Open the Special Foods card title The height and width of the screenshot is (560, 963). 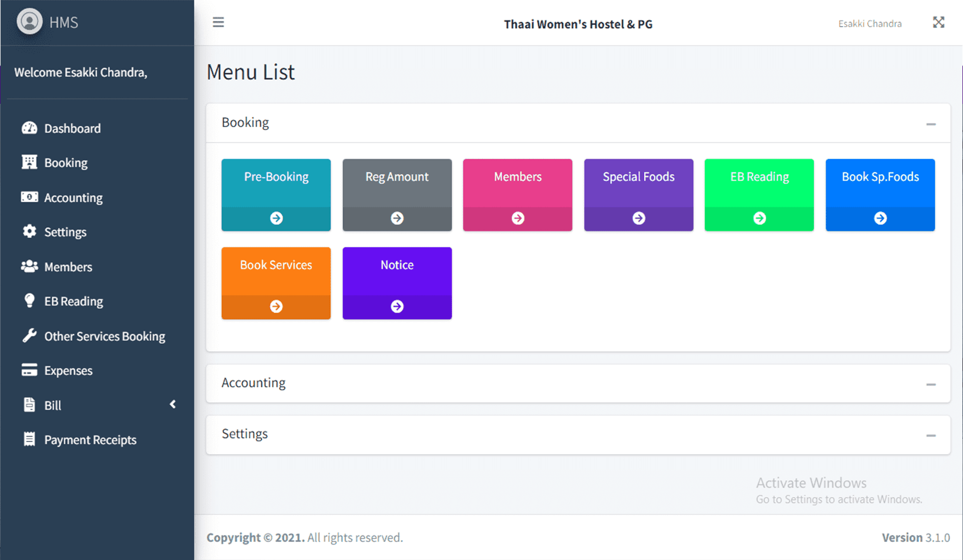(x=639, y=177)
